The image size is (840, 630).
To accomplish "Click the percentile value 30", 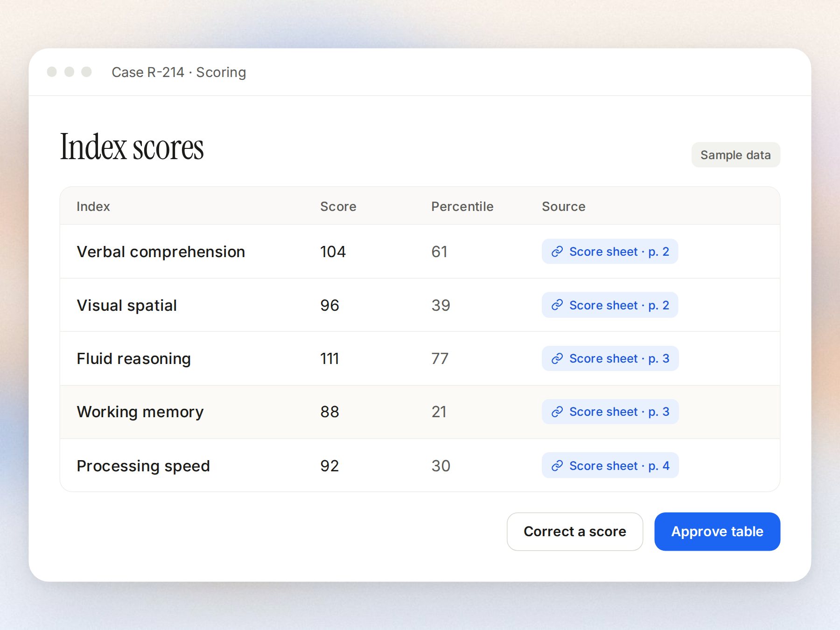I will [x=441, y=466].
